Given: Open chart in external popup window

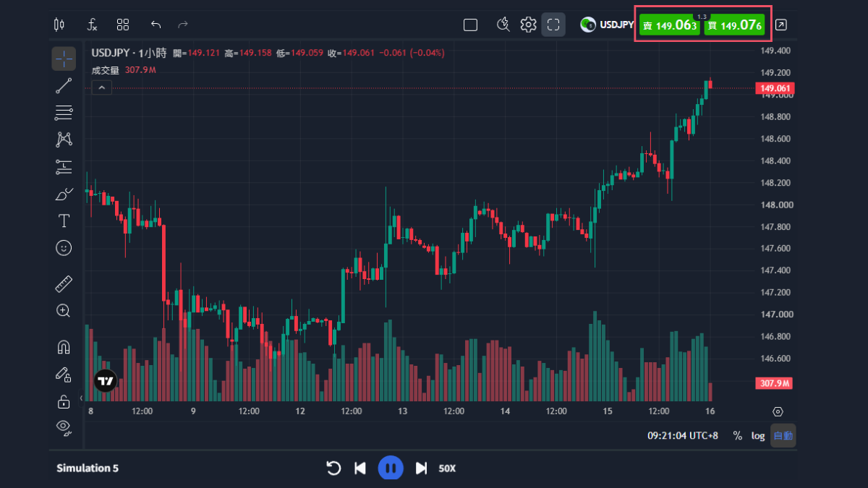Looking at the screenshot, I should tap(781, 25).
